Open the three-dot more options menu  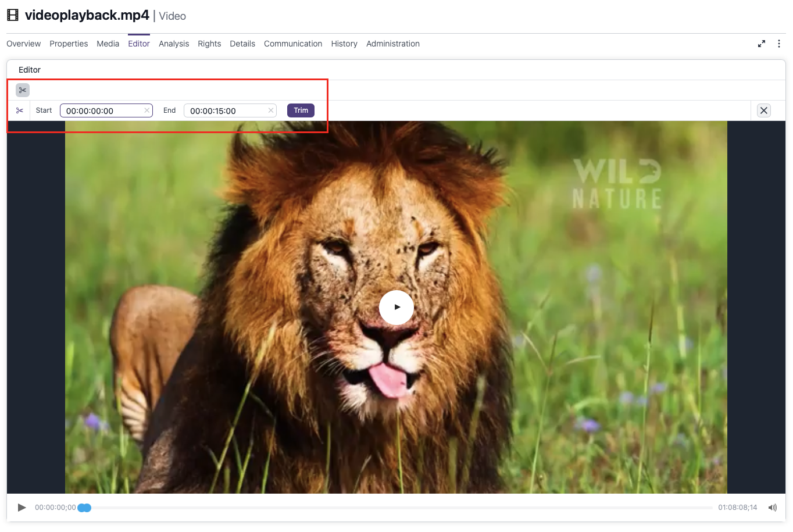[779, 44]
